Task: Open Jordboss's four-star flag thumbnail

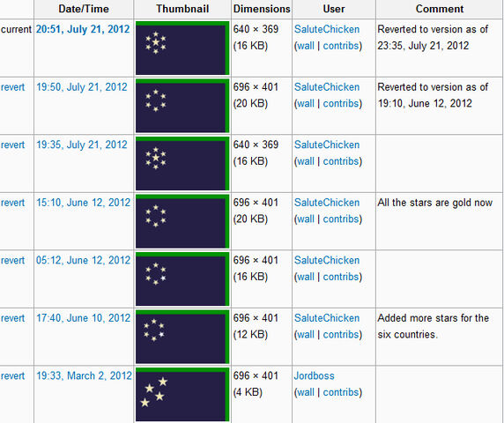Action: coord(182,395)
